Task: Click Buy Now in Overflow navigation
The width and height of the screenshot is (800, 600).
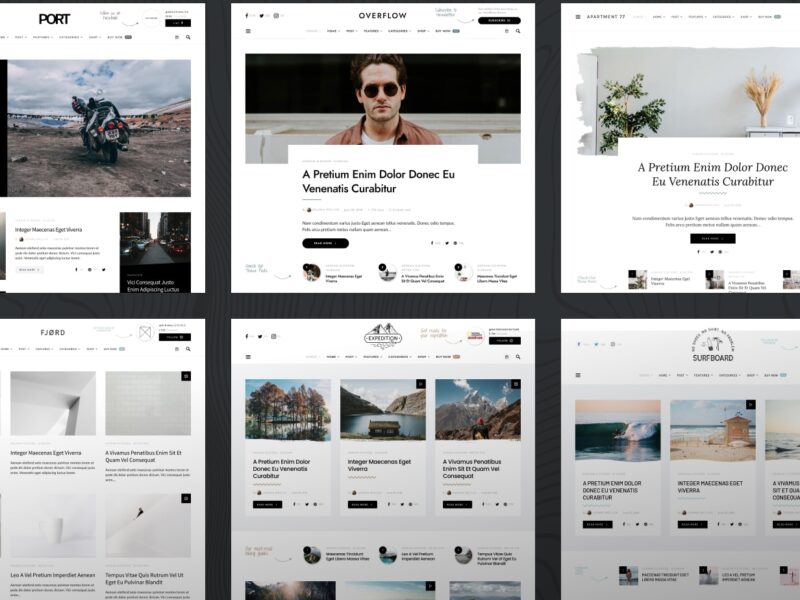Action: click(447, 31)
